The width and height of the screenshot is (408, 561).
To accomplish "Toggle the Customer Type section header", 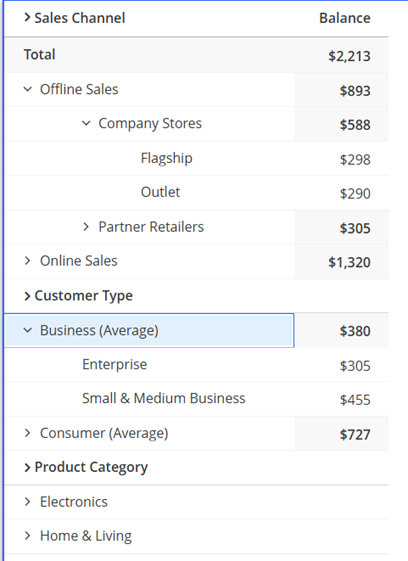I will pyautogui.click(x=78, y=296).
